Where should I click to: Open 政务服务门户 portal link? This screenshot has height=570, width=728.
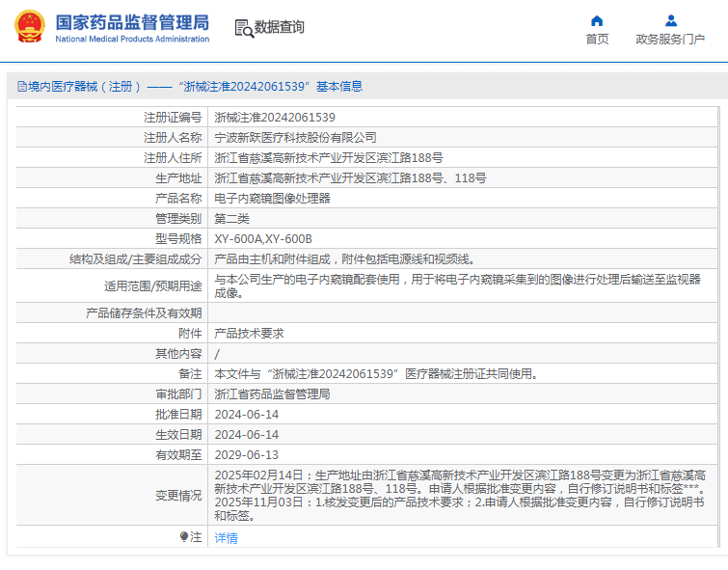[x=670, y=39]
